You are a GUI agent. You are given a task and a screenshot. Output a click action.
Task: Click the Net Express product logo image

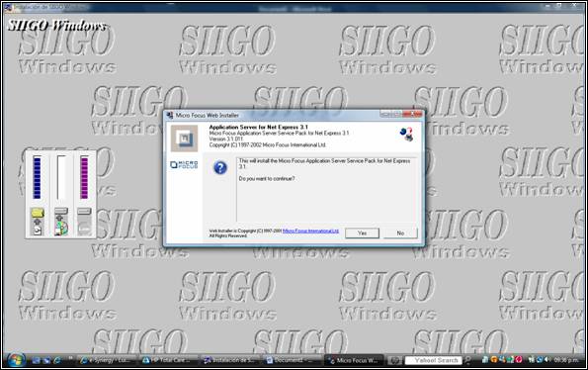tap(184, 139)
